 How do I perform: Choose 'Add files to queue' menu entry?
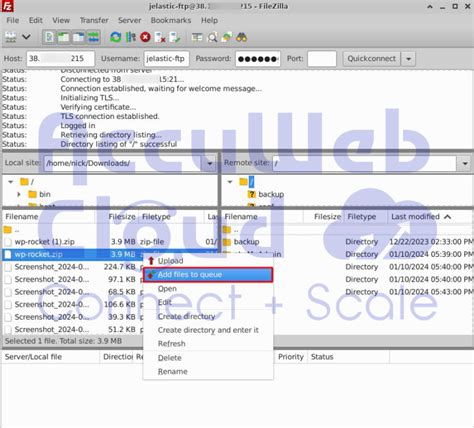[208, 275]
